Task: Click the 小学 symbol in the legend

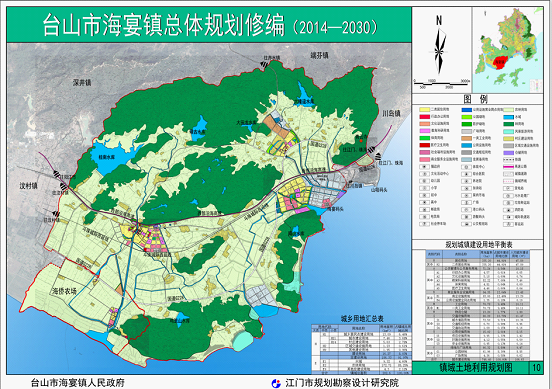Action: pyautogui.click(x=424, y=188)
